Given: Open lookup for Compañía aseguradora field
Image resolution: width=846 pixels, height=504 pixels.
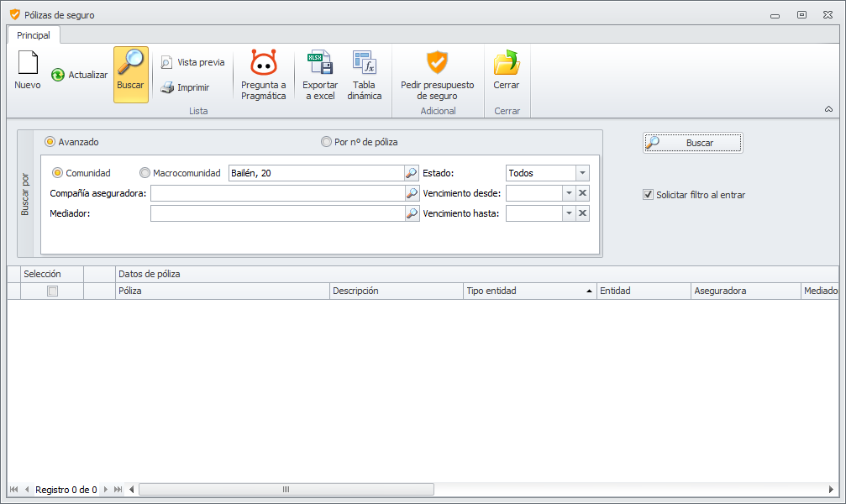Looking at the screenshot, I should tap(412, 193).
